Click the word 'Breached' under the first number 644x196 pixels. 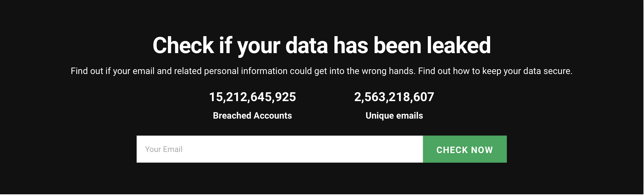point(232,116)
